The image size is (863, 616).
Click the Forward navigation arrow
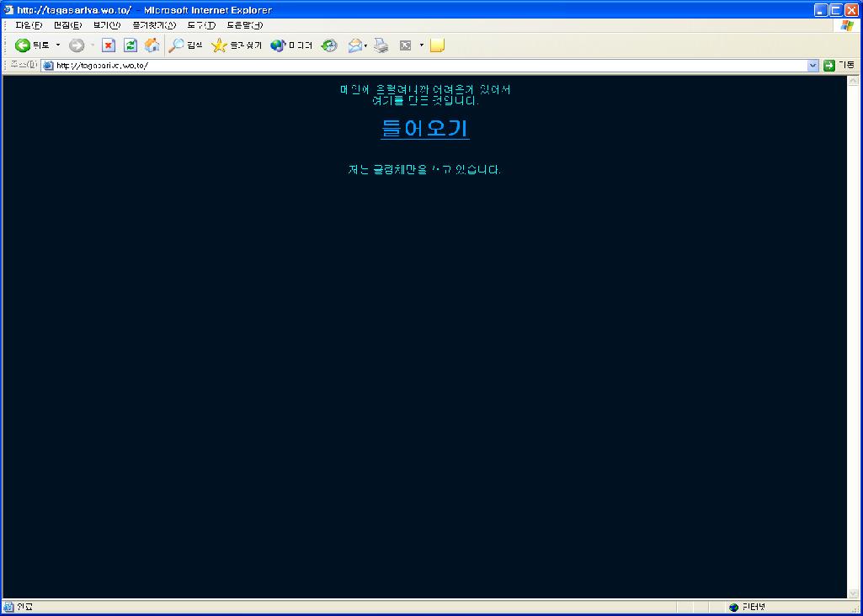click(x=77, y=45)
